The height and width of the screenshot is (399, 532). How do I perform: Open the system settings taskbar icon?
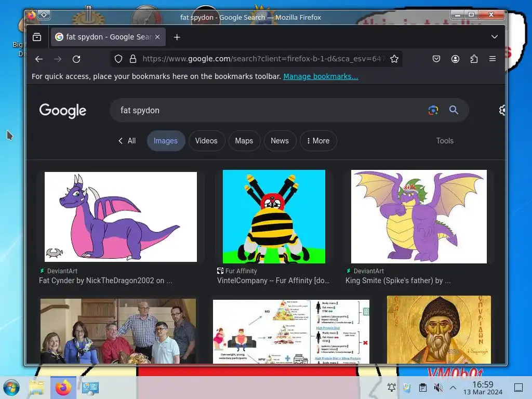[90, 388]
